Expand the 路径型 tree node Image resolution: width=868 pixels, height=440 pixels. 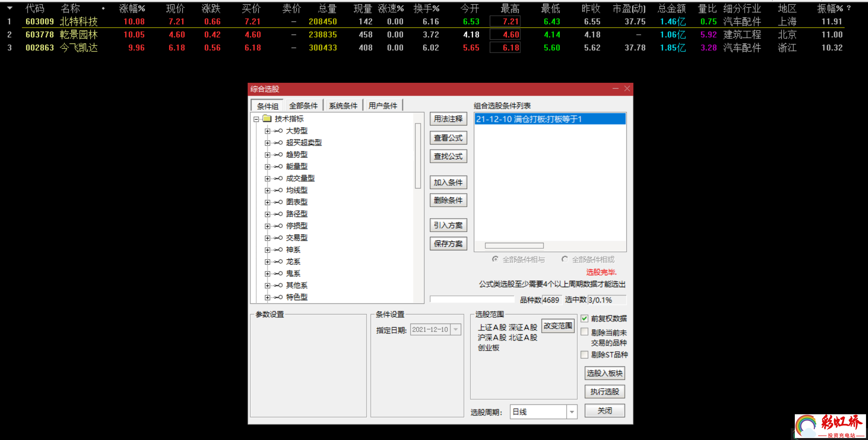(267, 214)
